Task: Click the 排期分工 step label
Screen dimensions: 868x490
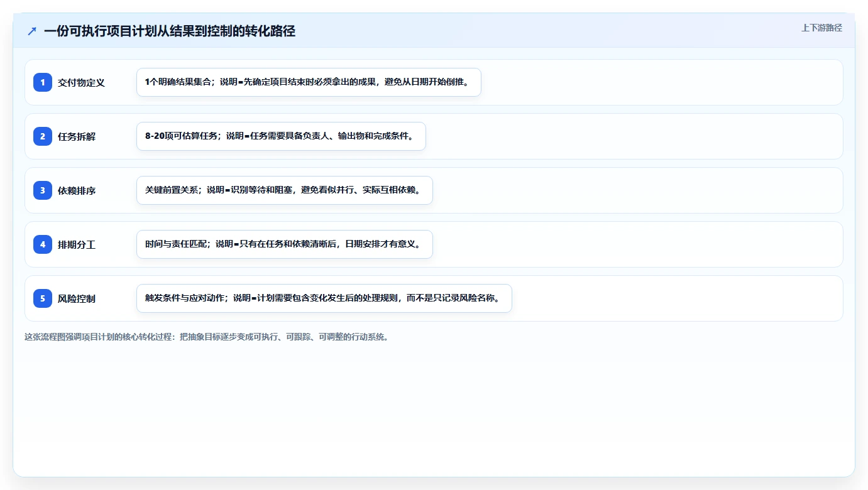Action: (x=77, y=244)
